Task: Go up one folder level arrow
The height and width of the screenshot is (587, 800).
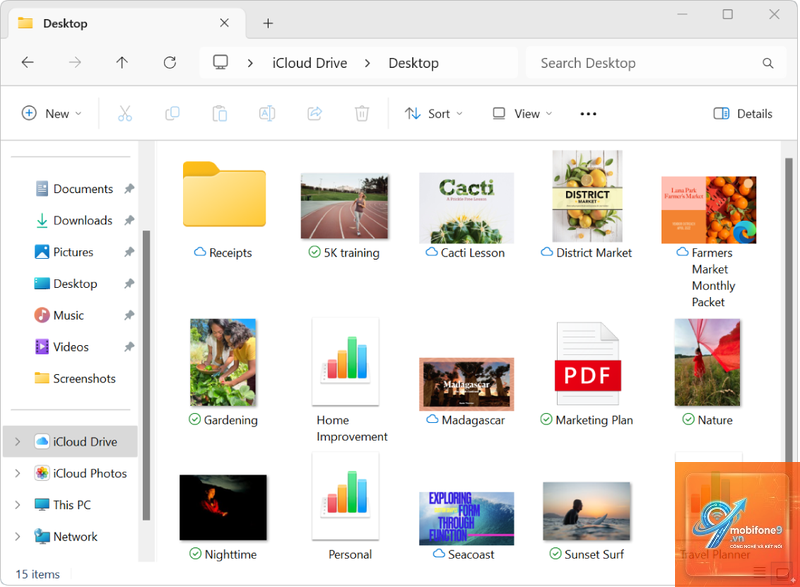Action: coord(122,63)
